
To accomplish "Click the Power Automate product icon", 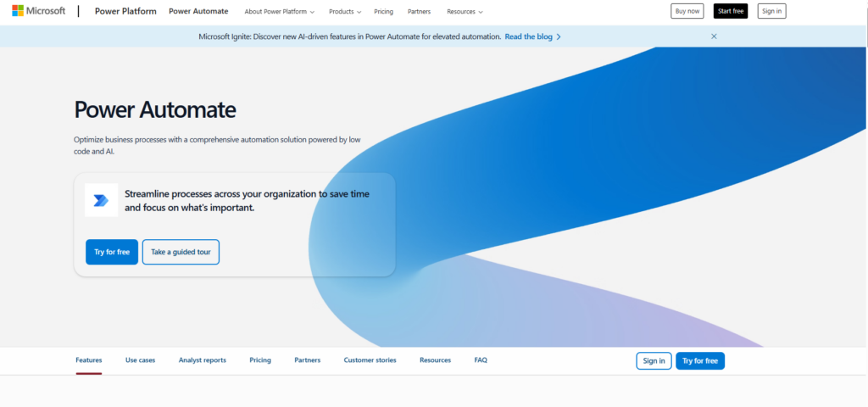I will (102, 200).
